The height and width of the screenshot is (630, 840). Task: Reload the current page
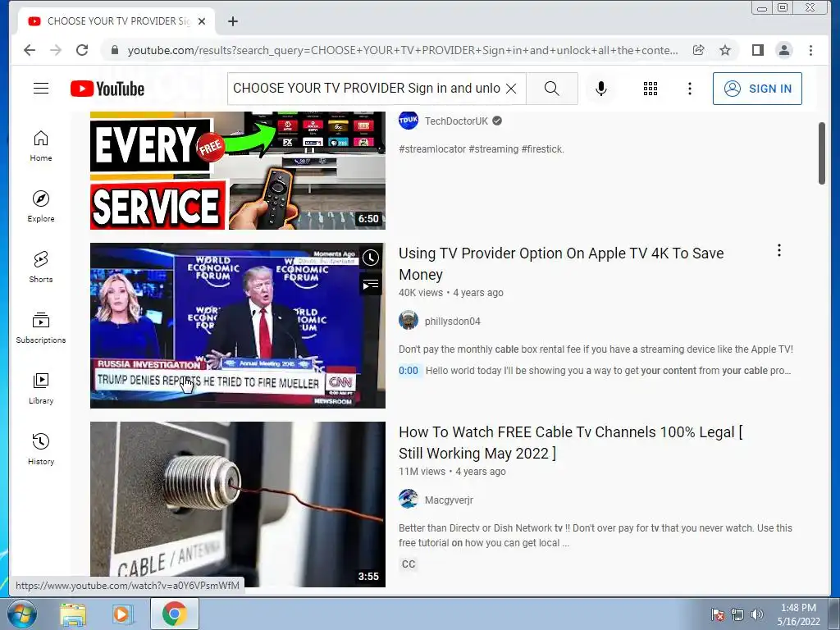click(82, 50)
